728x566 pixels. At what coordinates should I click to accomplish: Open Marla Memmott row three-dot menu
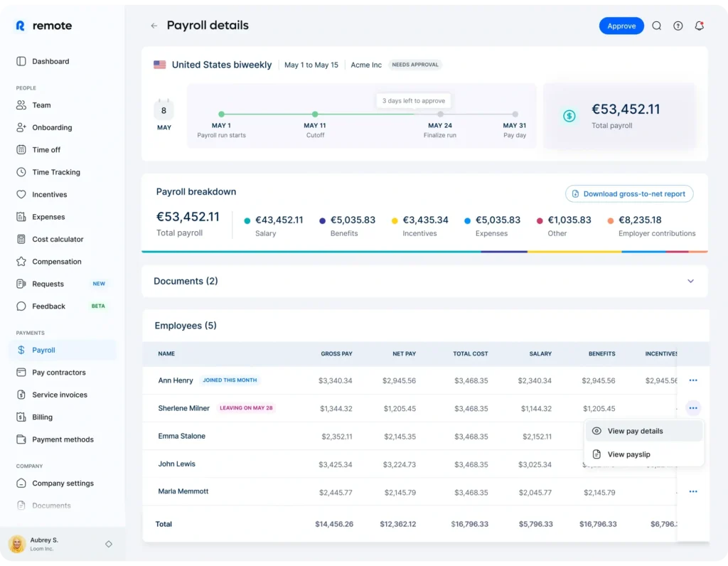tap(692, 491)
